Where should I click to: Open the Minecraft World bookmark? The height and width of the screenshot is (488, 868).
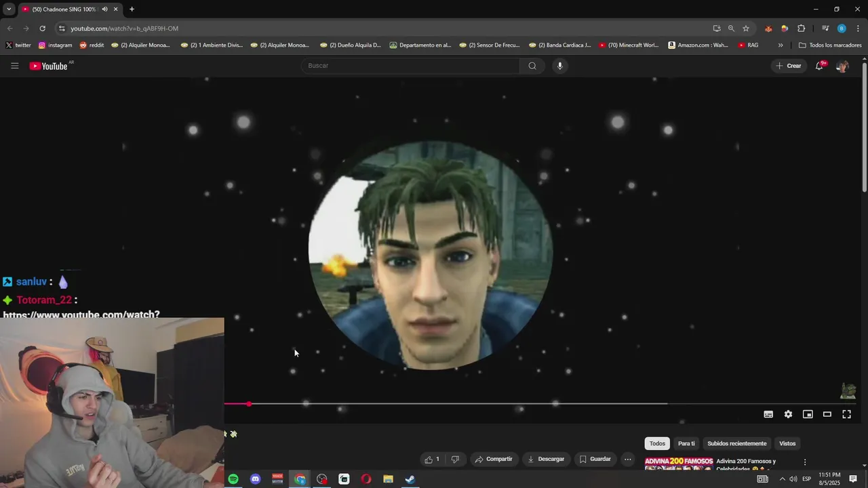pyautogui.click(x=629, y=45)
